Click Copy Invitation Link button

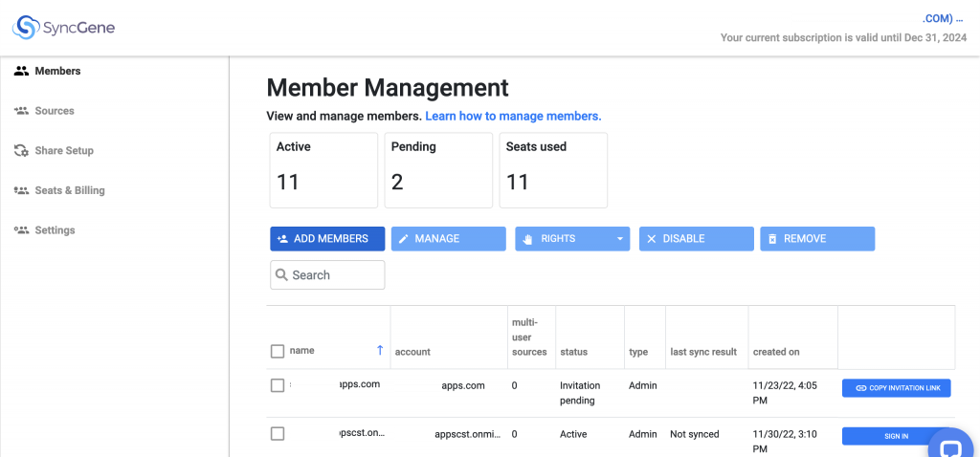[x=896, y=388]
